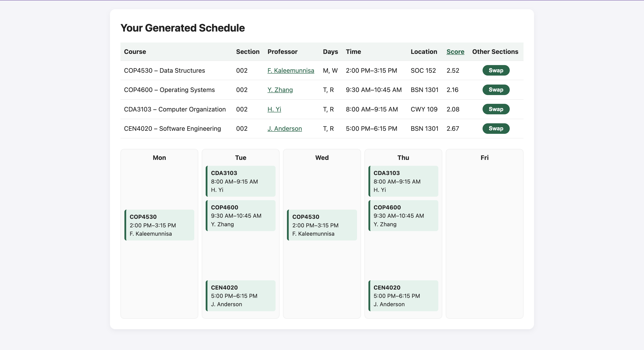The image size is (644, 350).
Task: Click the Your Generated Schedule heading
Action: [182, 28]
